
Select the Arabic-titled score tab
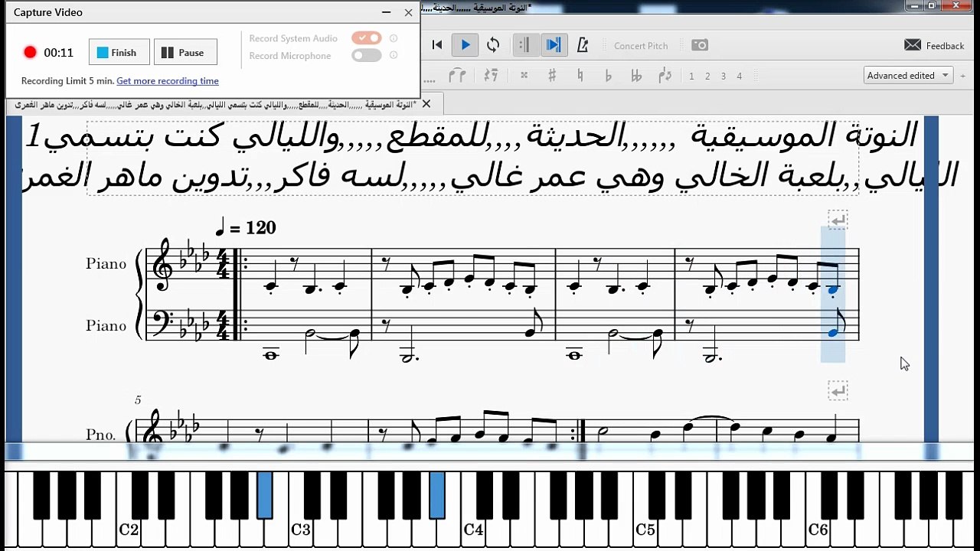216,104
